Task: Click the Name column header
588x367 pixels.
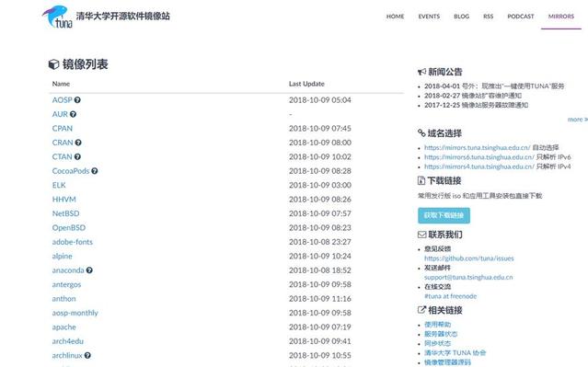Action: (x=61, y=84)
